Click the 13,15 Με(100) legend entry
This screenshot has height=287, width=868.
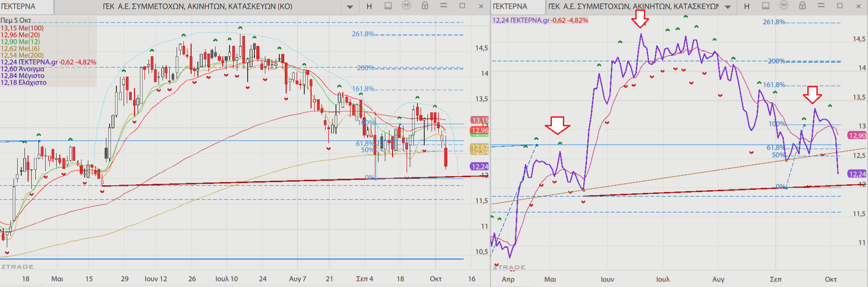click(x=22, y=28)
